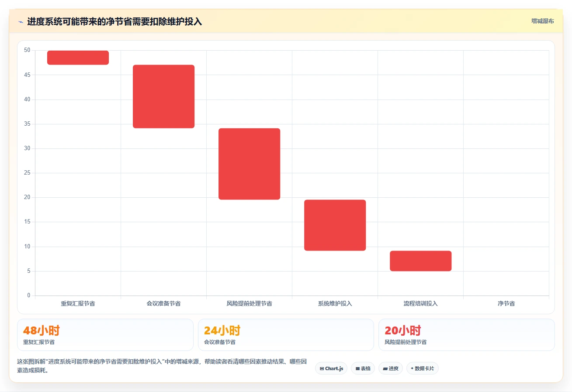Screen dimensions: 572x392
Task: Click the 风险提前处理节省 red bar
Action: pos(249,164)
